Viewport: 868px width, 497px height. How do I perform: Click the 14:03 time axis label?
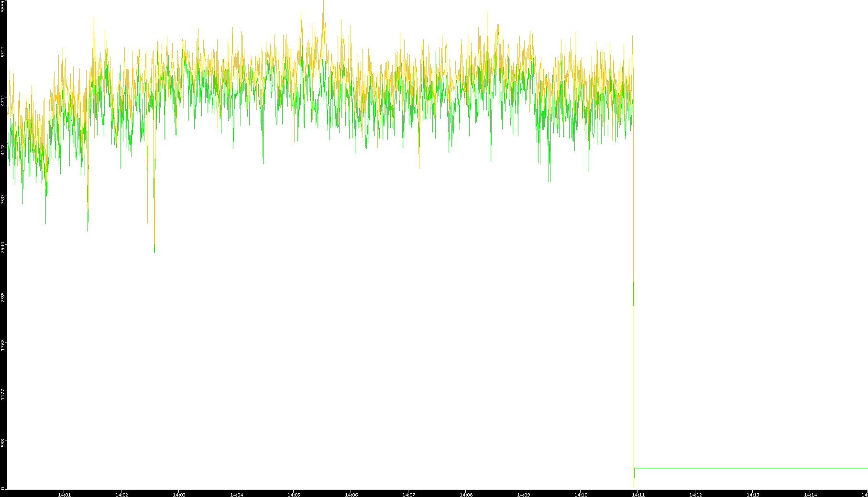coord(179,494)
